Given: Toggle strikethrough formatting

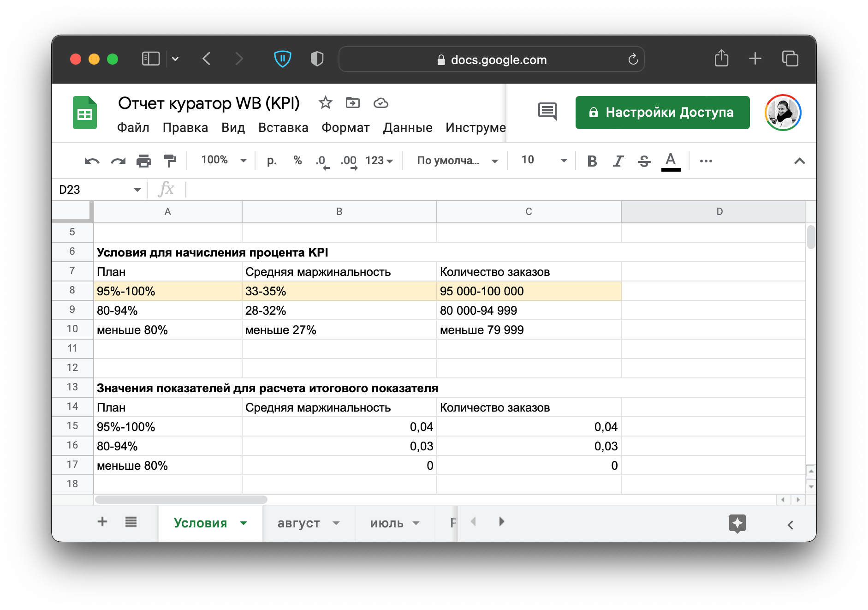Looking at the screenshot, I should click(644, 161).
